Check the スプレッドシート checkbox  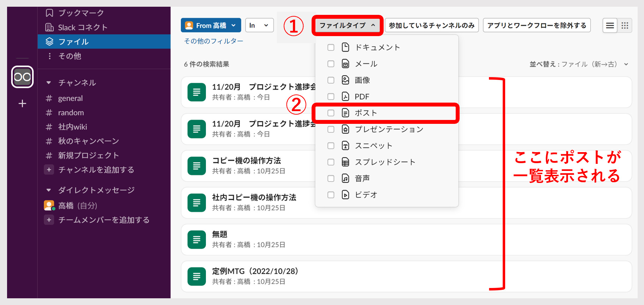pyautogui.click(x=331, y=162)
